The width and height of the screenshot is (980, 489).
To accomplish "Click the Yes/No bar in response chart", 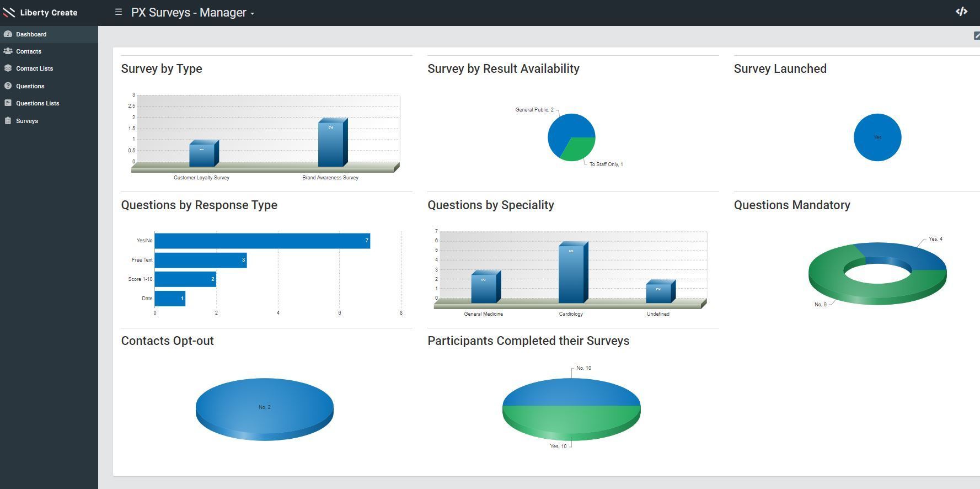I will coord(262,241).
